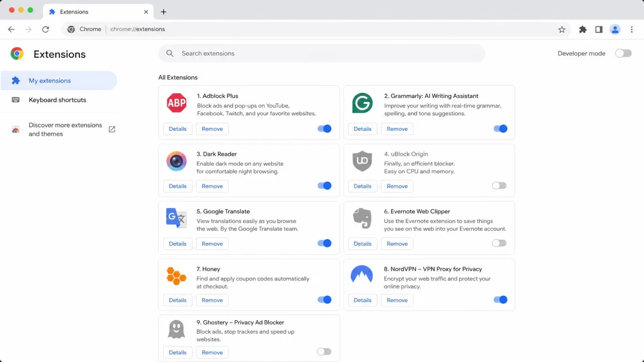Open Details for Honey
This screenshot has width=644, height=362.
[178, 300]
